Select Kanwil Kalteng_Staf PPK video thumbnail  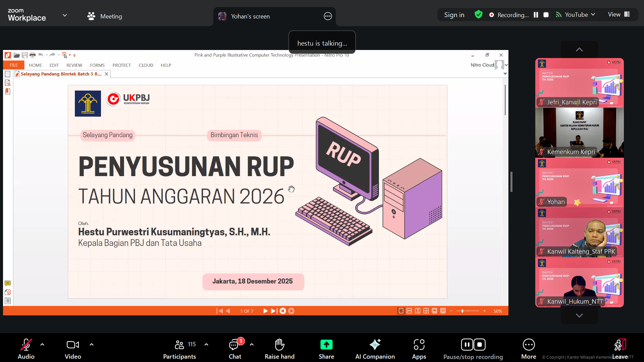pyautogui.click(x=579, y=232)
